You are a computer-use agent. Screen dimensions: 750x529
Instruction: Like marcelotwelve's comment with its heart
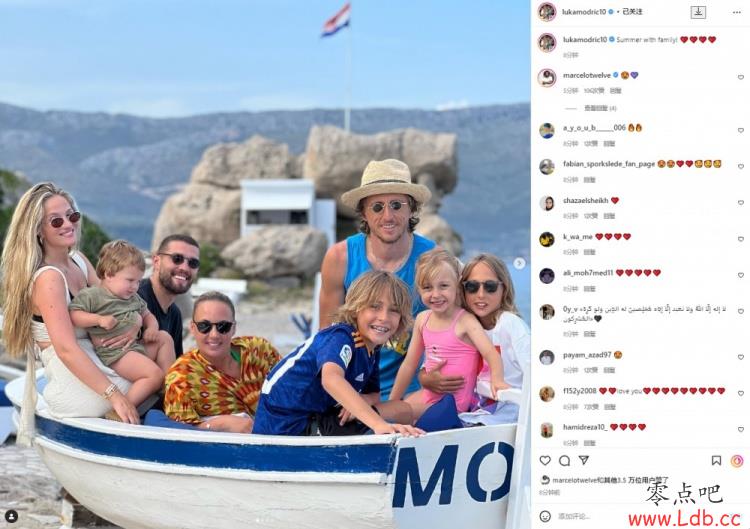tap(740, 77)
